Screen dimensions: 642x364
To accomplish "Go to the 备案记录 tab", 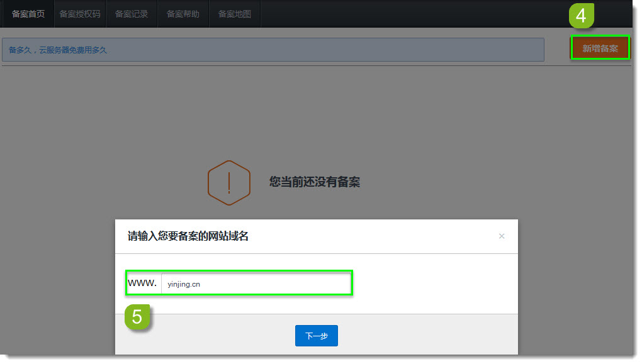I will 132,14.
